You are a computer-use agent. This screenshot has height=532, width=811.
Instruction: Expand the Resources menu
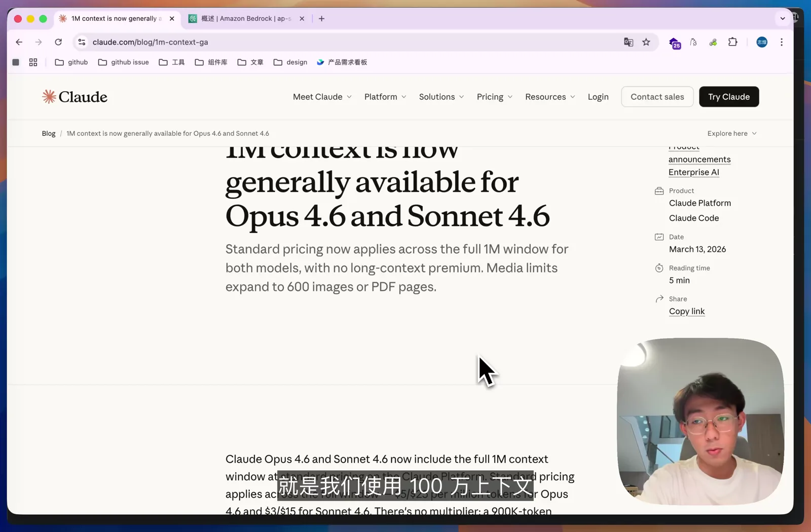[x=550, y=97]
